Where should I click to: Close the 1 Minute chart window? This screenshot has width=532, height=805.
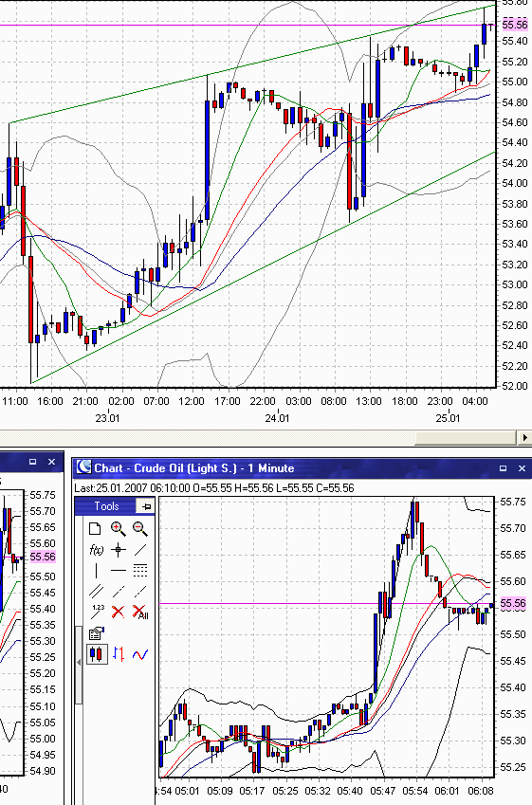522,467
